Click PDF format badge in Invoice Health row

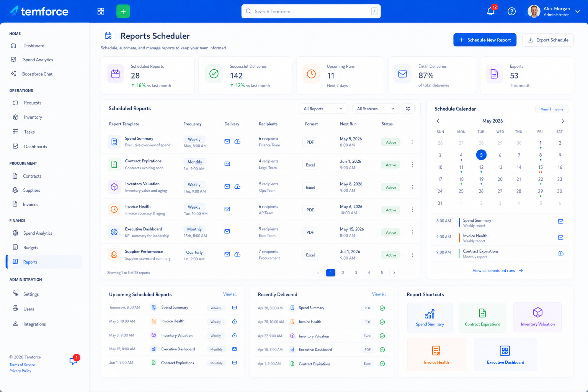pyautogui.click(x=310, y=210)
